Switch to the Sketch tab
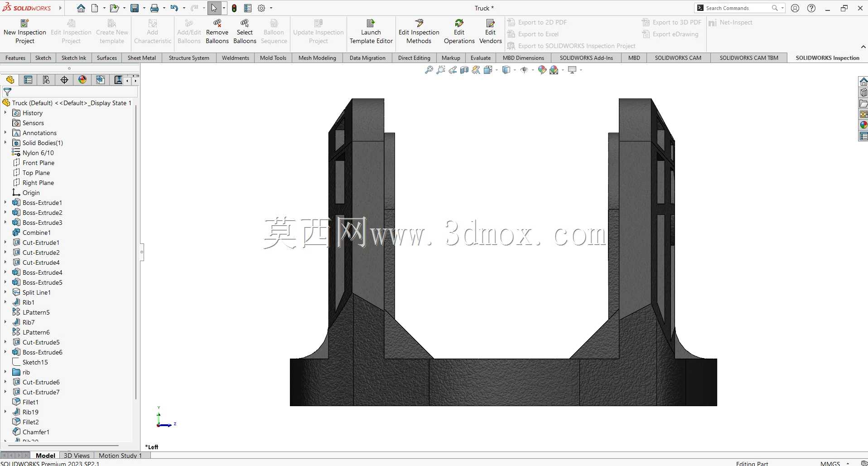 43,58
